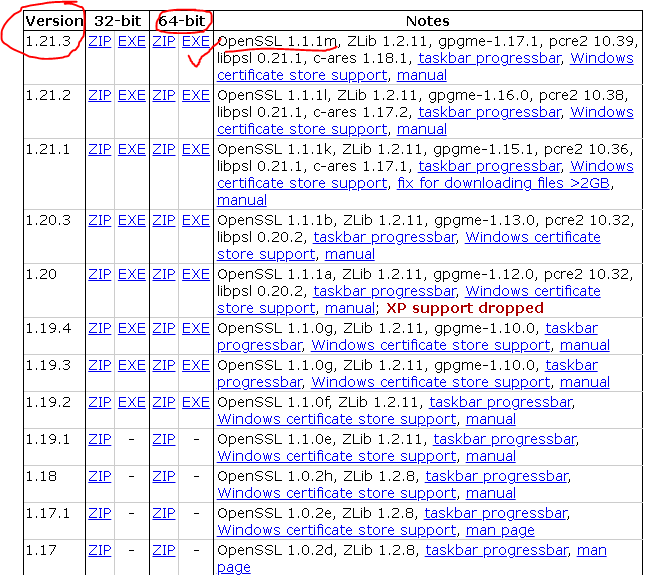The image size is (648, 575).
Task: Click manual link in version 1.21.2 notes
Action: tap(421, 130)
